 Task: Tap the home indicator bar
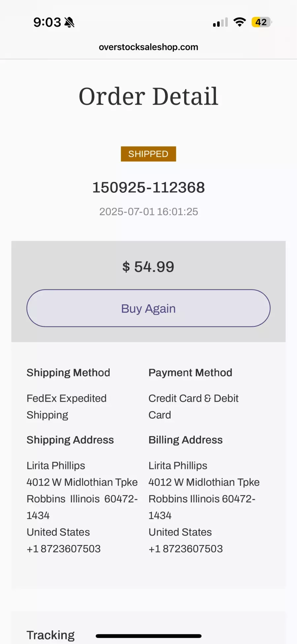click(x=148, y=636)
